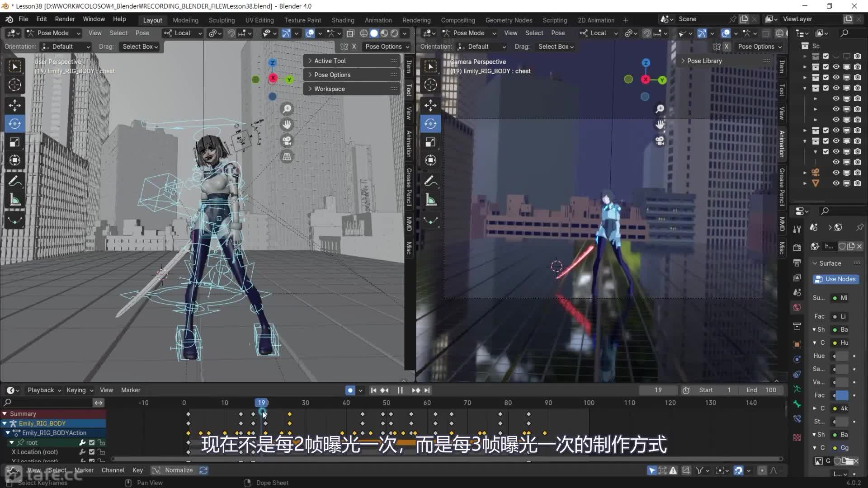This screenshot has height=488, width=868.
Task: Choose the Annotate tool in left viewport
Action: pyautogui.click(x=14, y=181)
